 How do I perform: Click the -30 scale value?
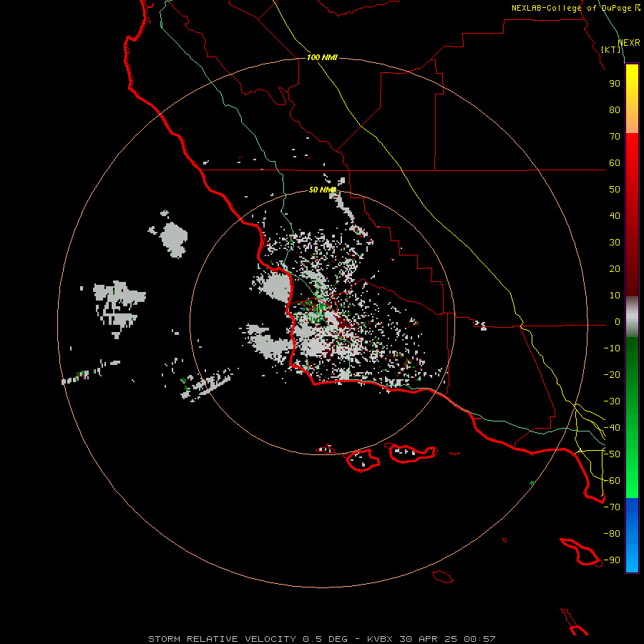pos(612,401)
